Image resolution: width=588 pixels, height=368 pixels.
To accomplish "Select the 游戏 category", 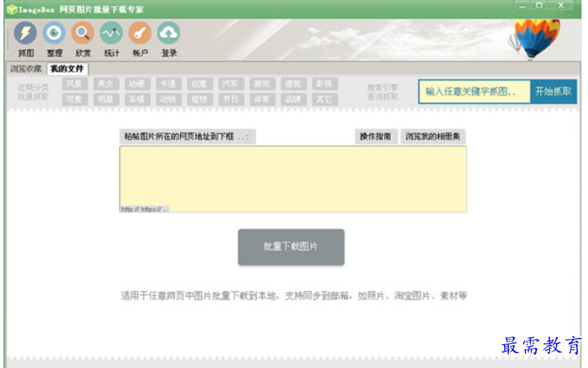I will [x=262, y=83].
